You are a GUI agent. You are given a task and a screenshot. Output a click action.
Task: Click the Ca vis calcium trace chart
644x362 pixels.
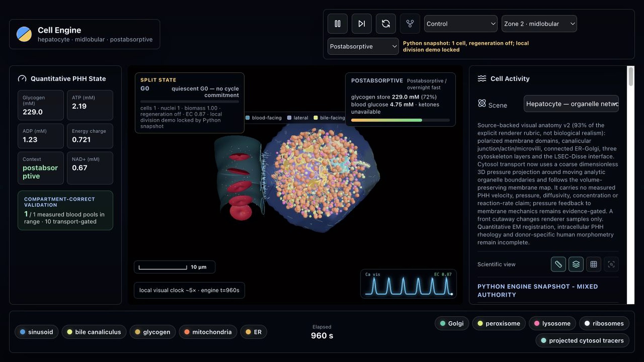click(x=408, y=284)
